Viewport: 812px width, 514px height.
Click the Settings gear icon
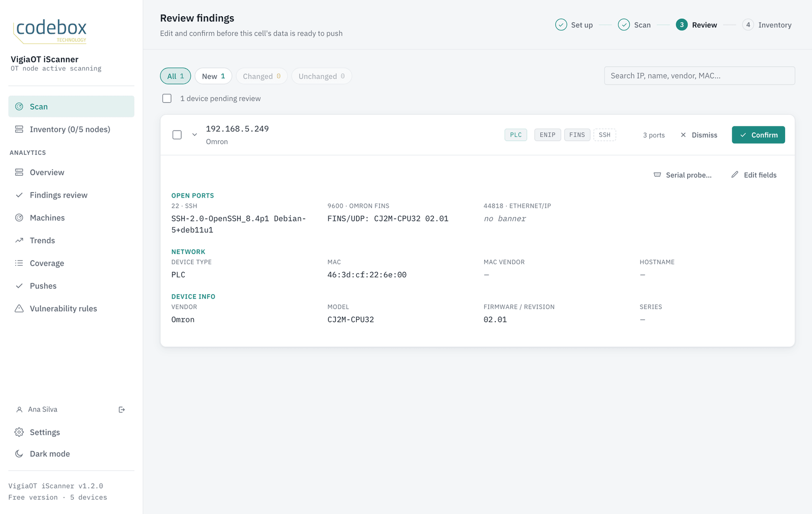pyautogui.click(x=19, y=432)
